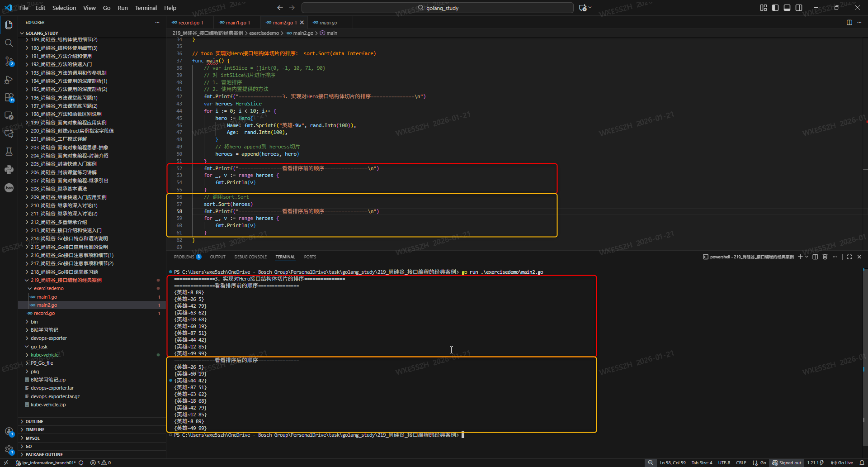Open the File menu

(24, 8)
